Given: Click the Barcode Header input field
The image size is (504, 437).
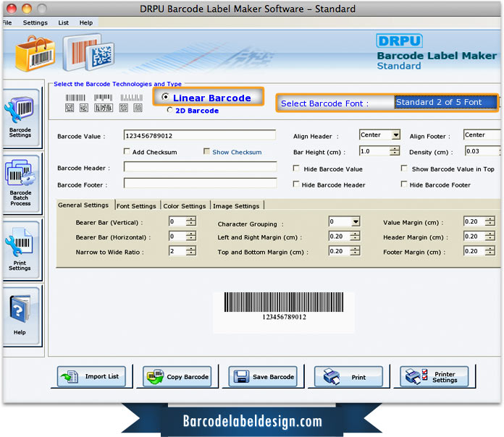Looking at the screenshot, I should click(201, 167).
